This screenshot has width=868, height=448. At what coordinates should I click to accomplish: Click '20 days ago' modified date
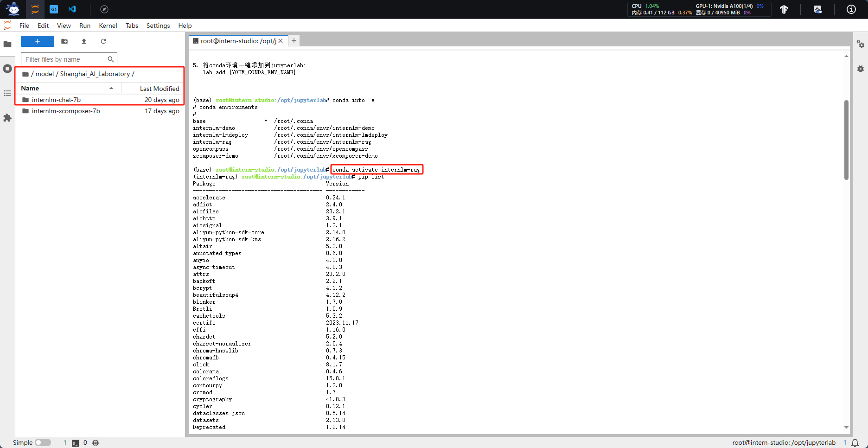[162, 100]
